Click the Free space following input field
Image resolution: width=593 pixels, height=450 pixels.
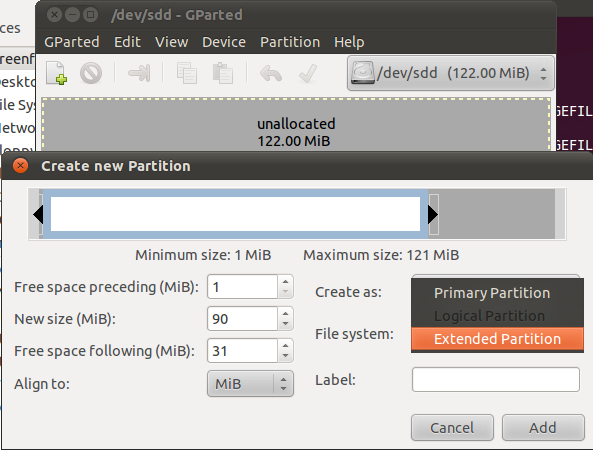point(242,351)
